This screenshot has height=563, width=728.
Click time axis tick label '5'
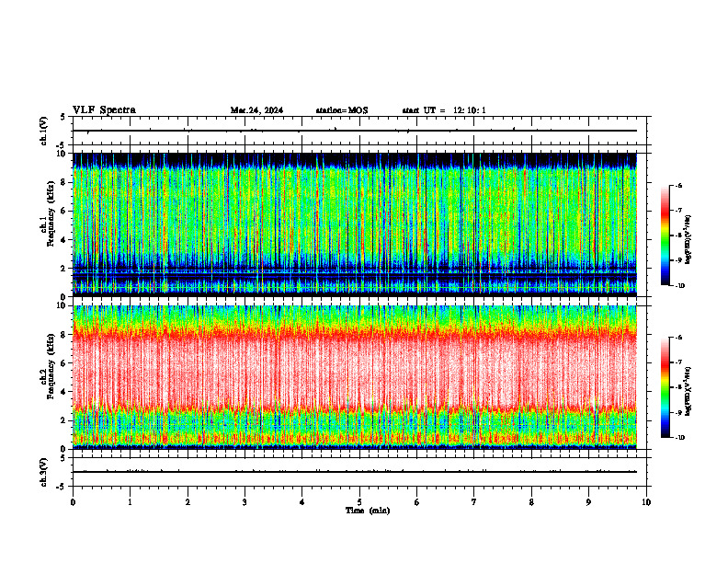359,502
